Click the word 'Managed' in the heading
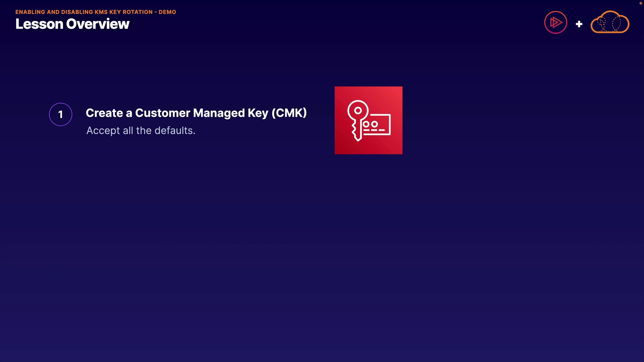The width and height of the screenshot is (644, 362). [x=219, y=113]
